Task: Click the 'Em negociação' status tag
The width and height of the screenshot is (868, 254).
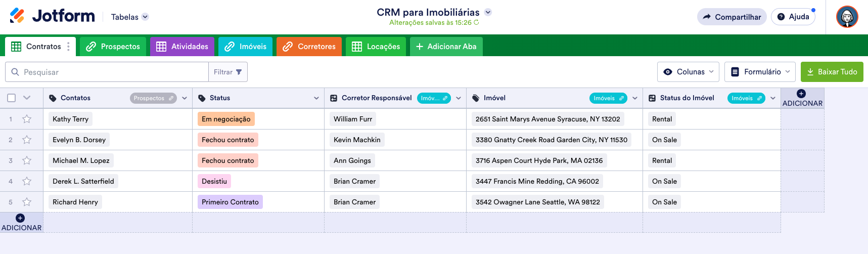Action: point(226,119)
